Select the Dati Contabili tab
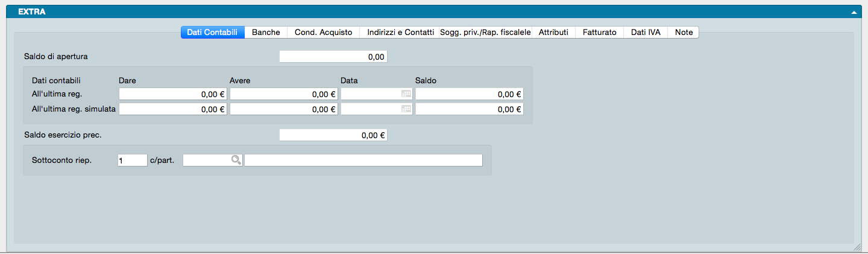Screen dimensions: 868x254 pyautogui.click(x=212, y=33)
